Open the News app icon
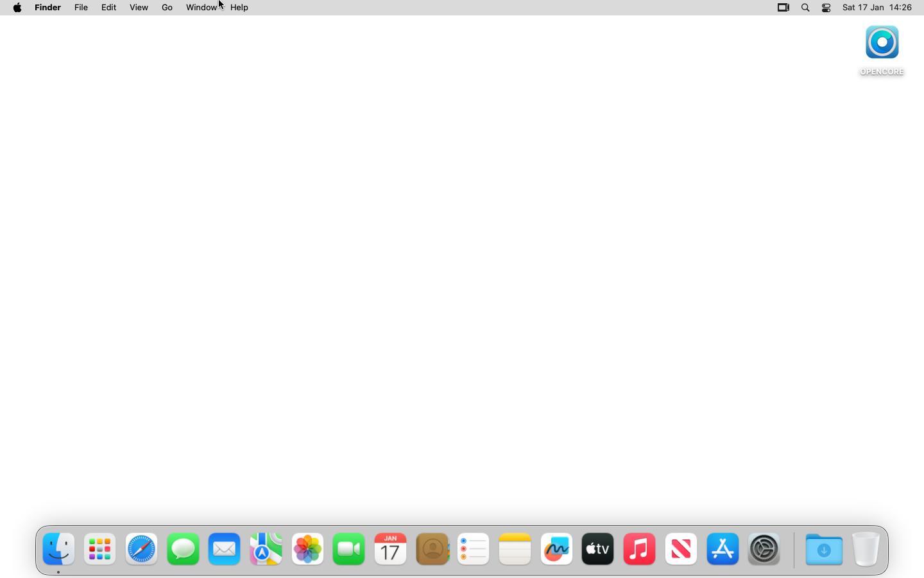 click(681, 549)
